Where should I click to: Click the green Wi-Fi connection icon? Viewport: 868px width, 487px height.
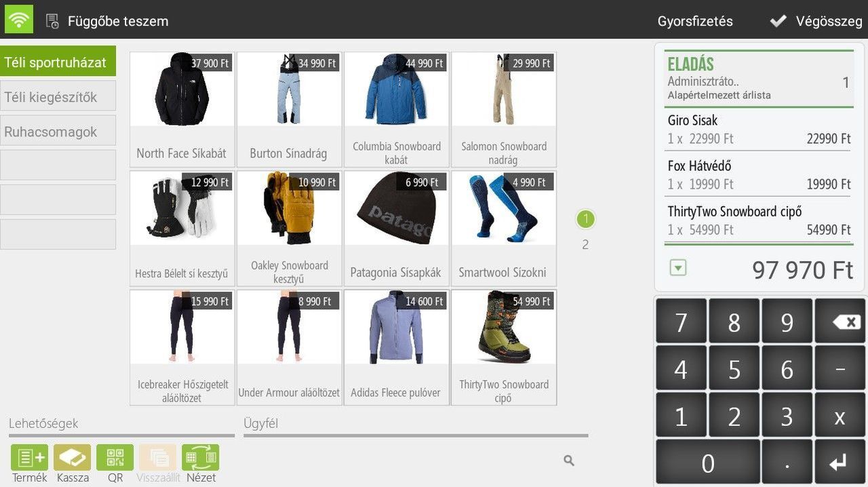19,20
